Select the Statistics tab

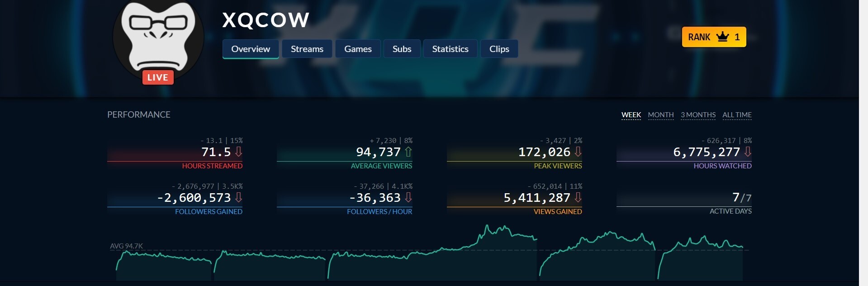[450, 49]
